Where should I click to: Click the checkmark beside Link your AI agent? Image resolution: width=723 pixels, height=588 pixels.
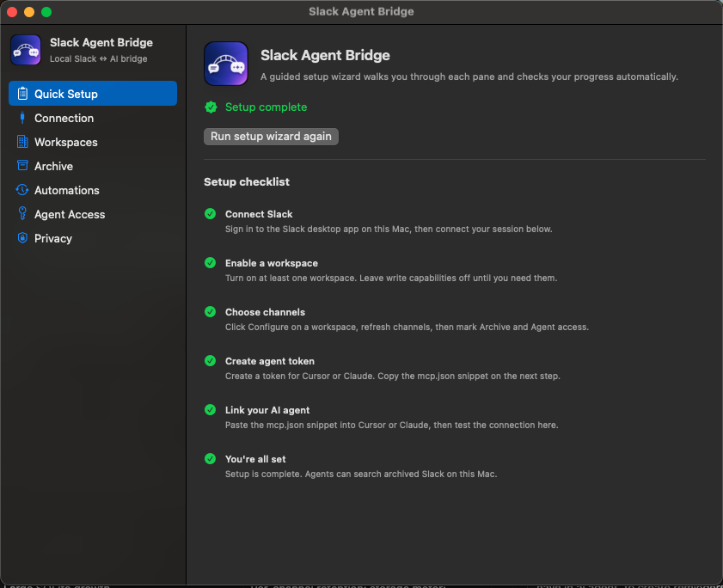211,410
